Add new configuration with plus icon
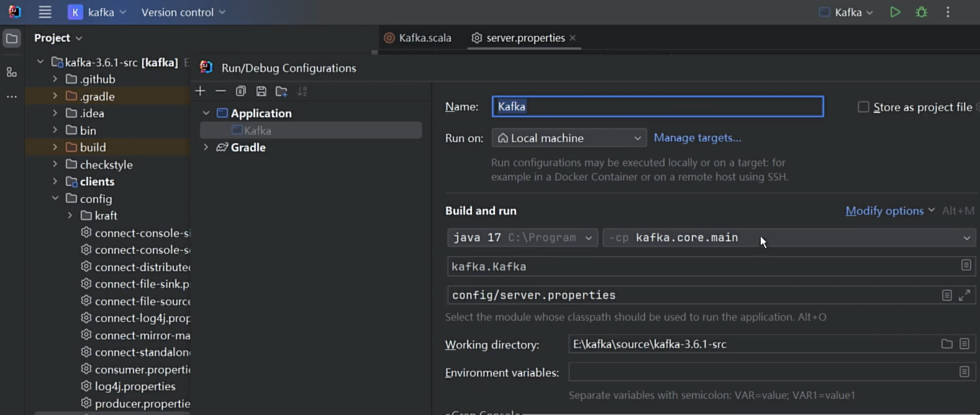 [x=200, y=91]
